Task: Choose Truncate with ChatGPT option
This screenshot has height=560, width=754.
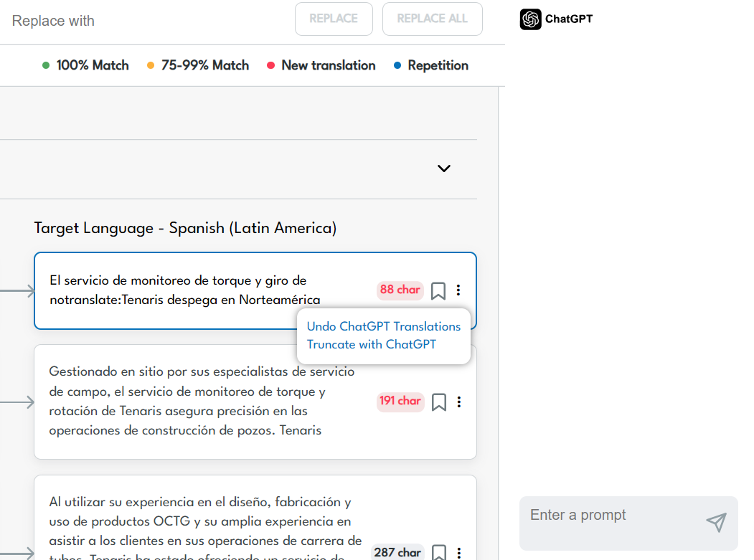Action: click(x=371, y=344)
